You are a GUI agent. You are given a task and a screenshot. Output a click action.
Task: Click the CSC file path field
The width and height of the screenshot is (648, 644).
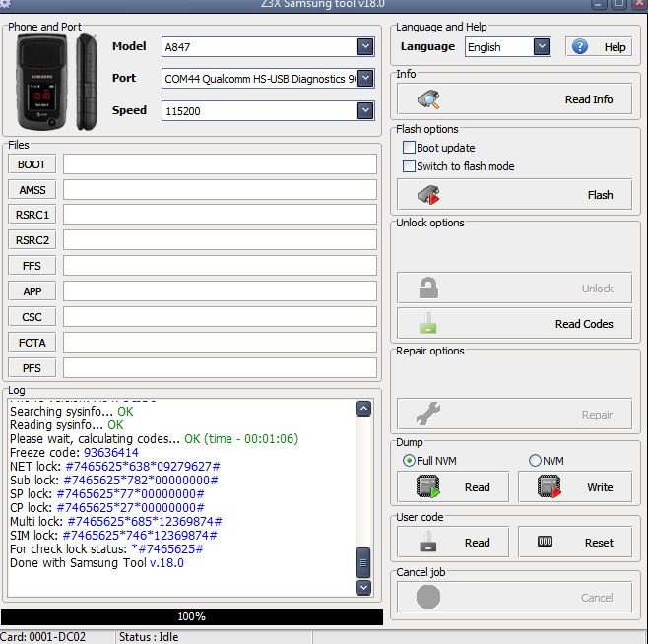[x=220, y=317]
